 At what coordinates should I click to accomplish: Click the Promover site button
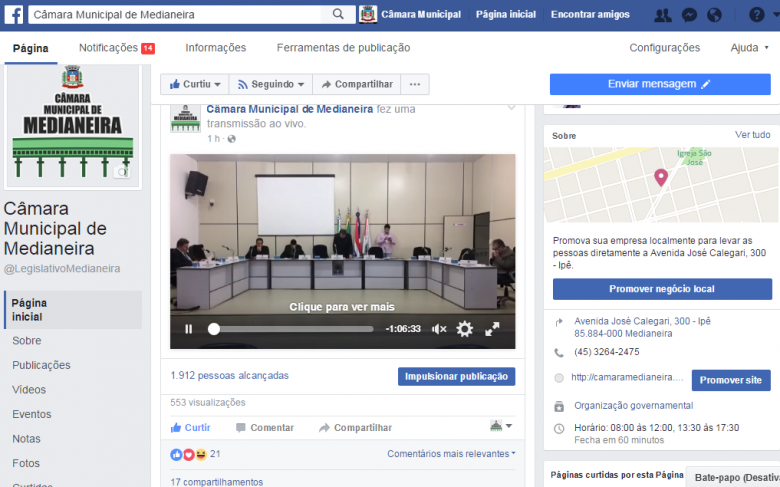coord(731,380)
